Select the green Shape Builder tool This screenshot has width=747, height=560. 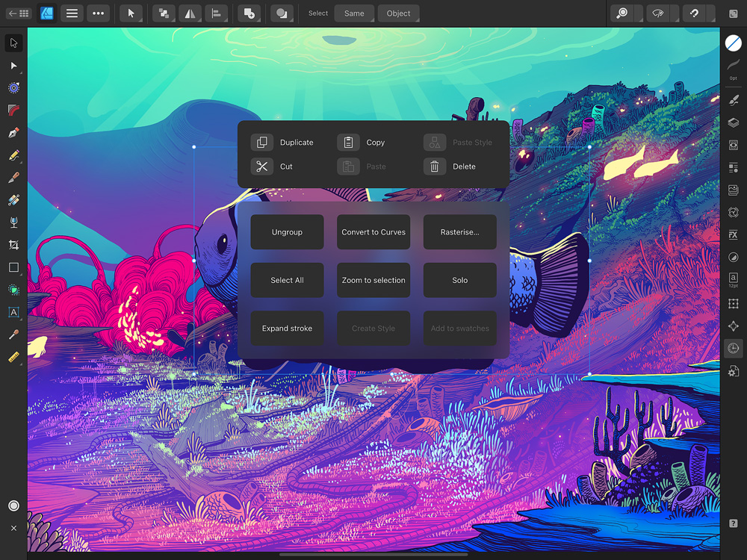tap(13, 290)
